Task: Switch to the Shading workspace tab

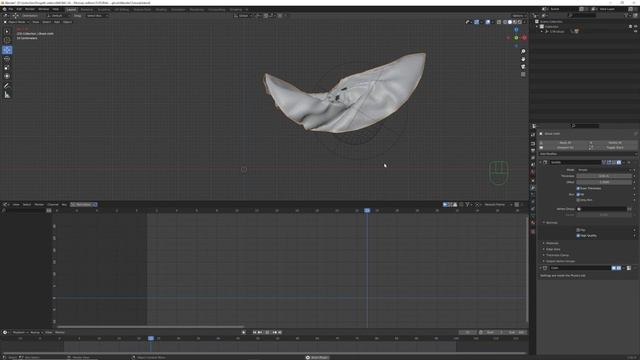Action: pyautogui.click(x=161, y=9)
